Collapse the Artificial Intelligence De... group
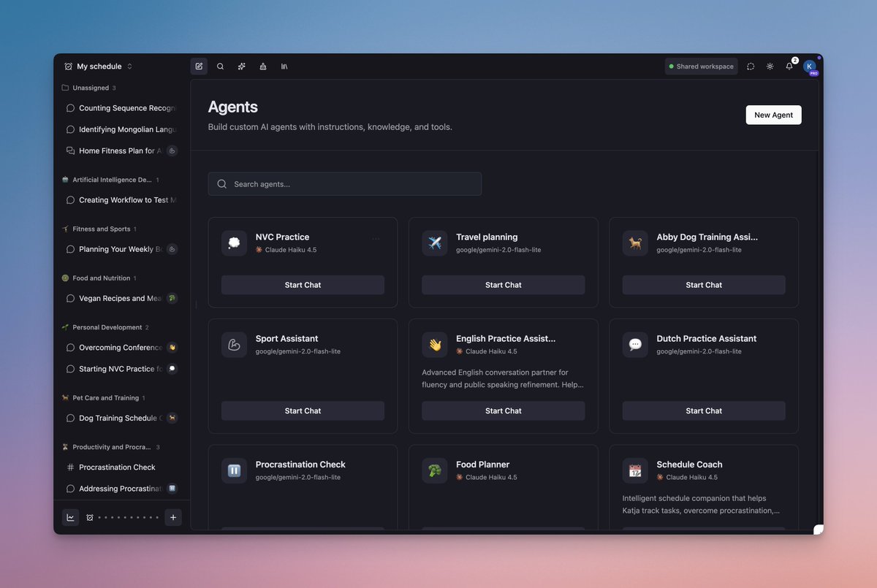The height and width of the screenshot is (588, 877). (x=110, y=180)
